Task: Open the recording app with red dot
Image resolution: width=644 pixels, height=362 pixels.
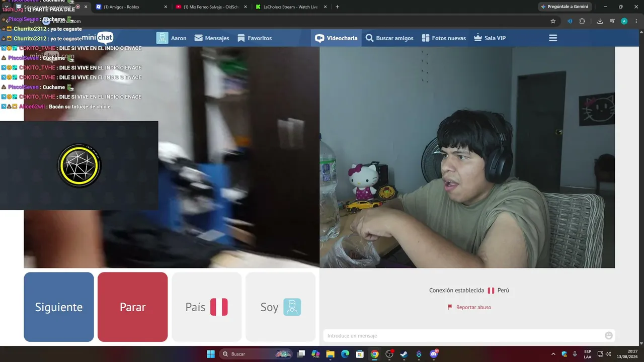Action: [x=389, y=354]
